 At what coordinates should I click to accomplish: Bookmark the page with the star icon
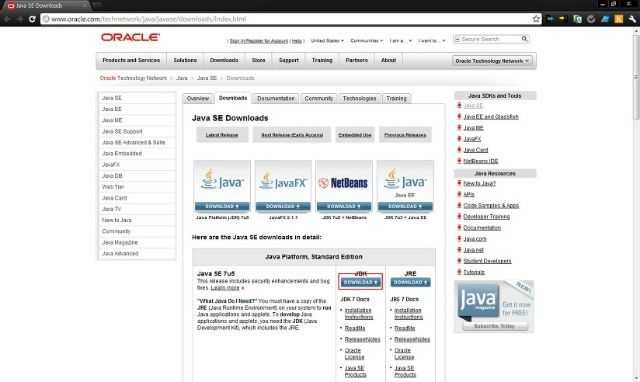(x=536, y=19)
